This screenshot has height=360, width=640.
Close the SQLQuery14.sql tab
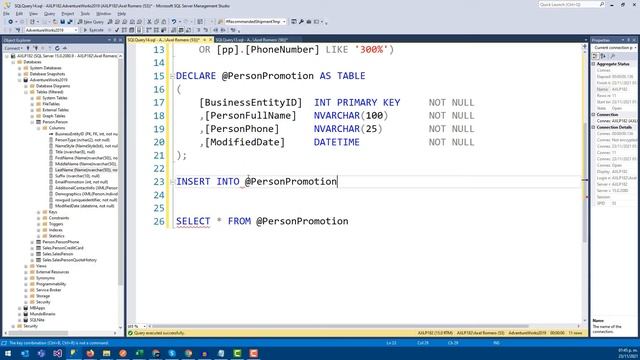[x=211, y=40]
